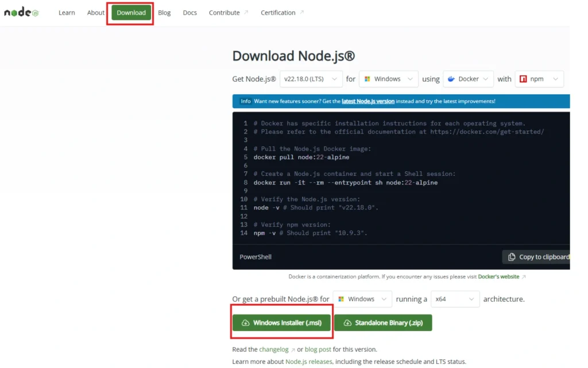The width and height of the screenshot is (588, 368).
Task: Select the Download nav tab
Action: pos(131,13)
